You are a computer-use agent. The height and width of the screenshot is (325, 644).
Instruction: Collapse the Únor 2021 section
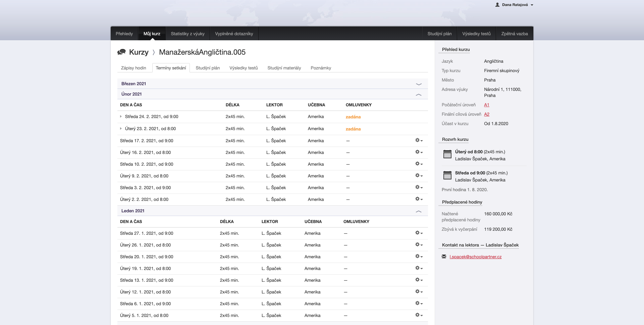pyautogui.click(x=419, y=95)
